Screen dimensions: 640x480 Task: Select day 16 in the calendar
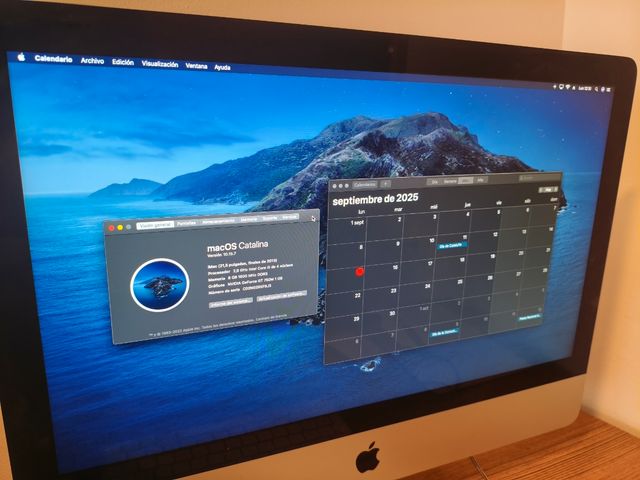382,276
